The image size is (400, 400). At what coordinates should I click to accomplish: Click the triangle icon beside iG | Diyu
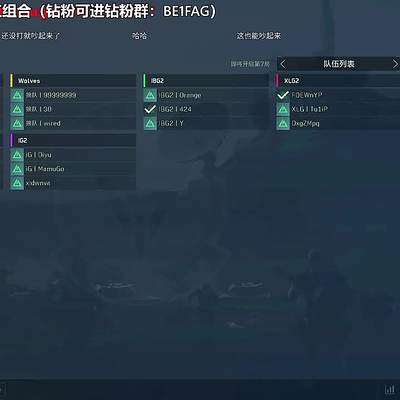click(17, 155)
